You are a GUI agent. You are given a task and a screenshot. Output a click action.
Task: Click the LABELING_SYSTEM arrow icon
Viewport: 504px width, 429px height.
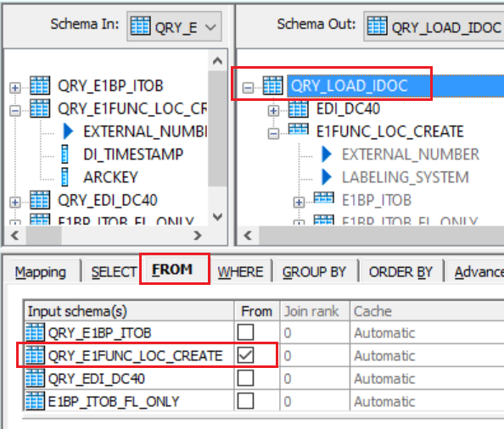[327, 177]
